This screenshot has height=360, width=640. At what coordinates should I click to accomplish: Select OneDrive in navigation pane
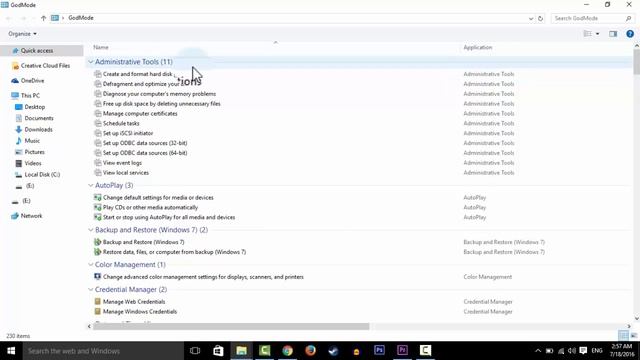coord(32,81)
